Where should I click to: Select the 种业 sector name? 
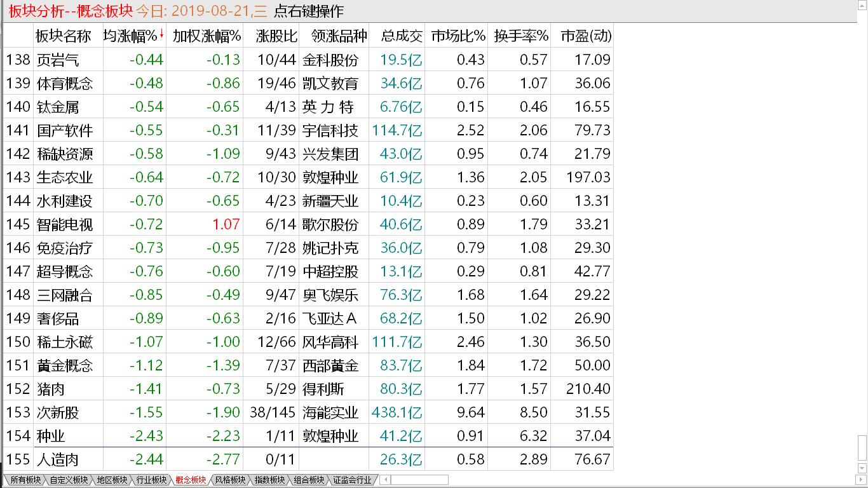(51, 436)
